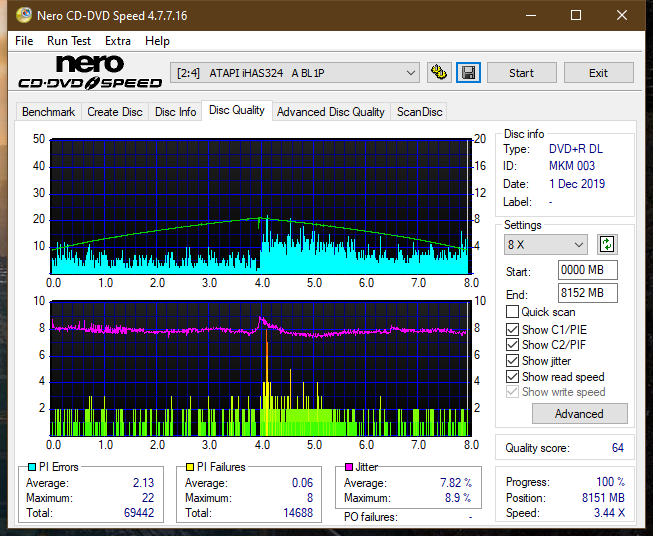The image size is (653, 536).
Task: Open the Help menu
Action: tap(157, 41)
